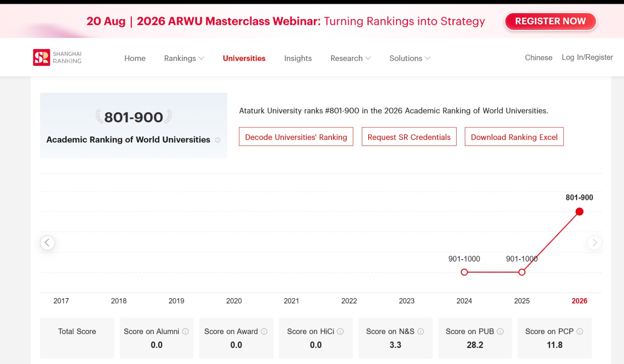Image resolution: width=624 pixels, height=364 pixels.
Task: Open info icon beside Academic Ranking title
Action: [x=218, y=140]
